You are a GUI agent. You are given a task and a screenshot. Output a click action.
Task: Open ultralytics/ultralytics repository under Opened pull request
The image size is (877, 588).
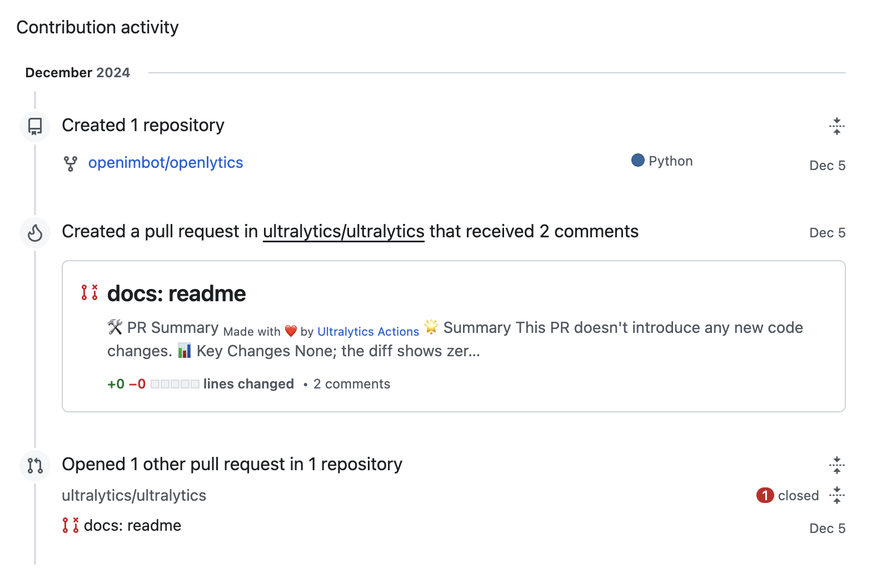tap(134, 495)
